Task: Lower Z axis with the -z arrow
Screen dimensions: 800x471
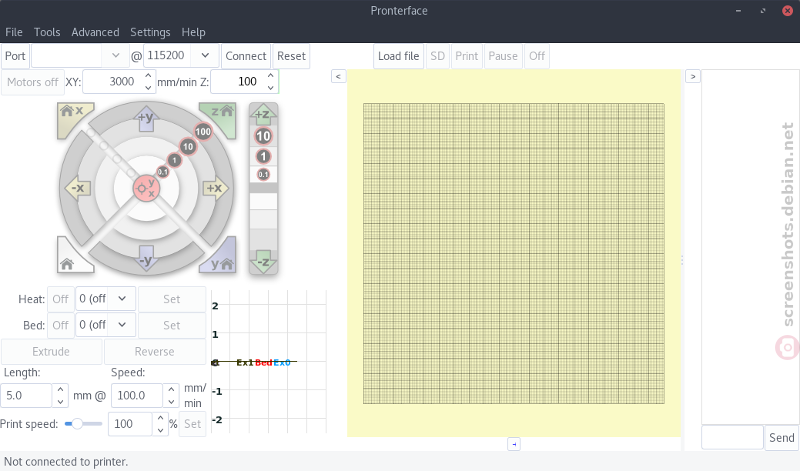Action: [x=263, y=262]
